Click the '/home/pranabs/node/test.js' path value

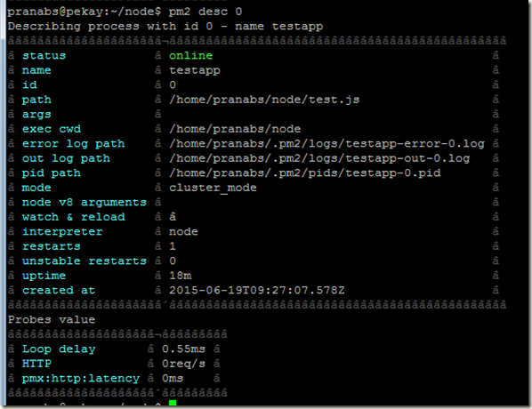264,100
